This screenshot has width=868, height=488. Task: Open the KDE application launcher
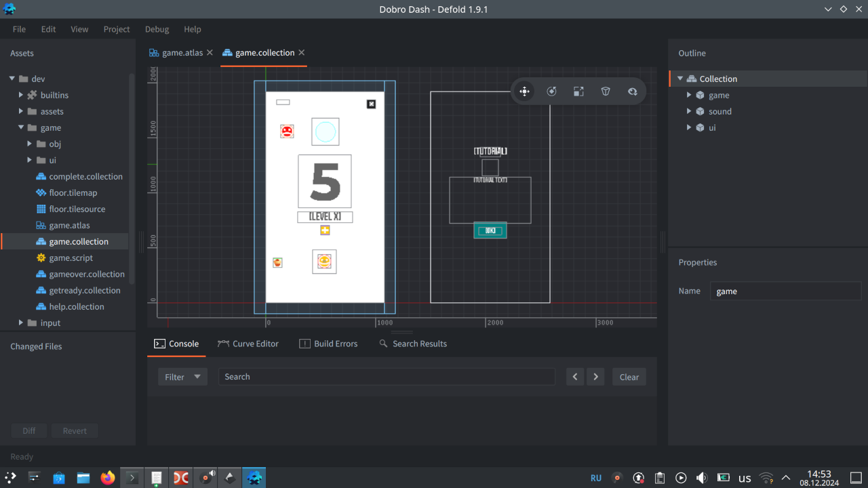pyautogui.click(x=10, y=478)
